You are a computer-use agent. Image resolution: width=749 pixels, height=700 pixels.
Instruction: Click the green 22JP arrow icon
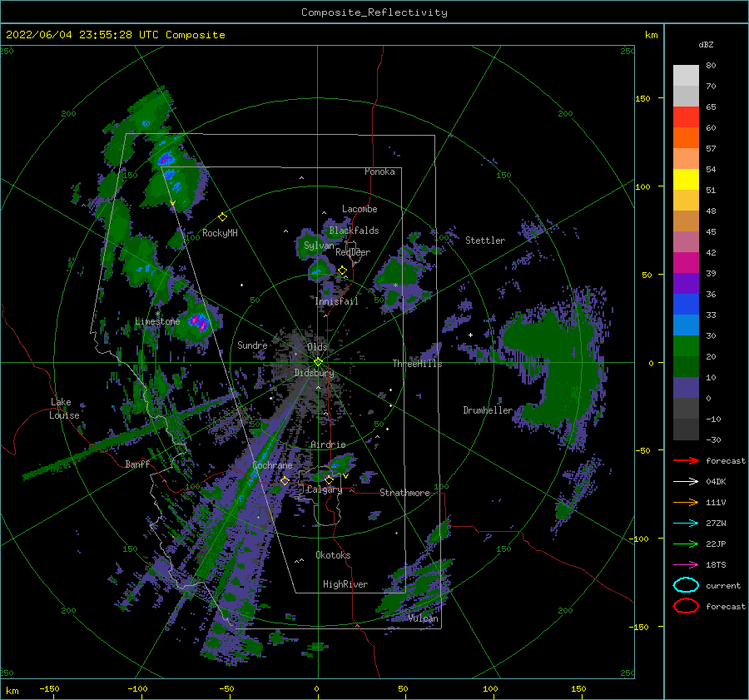pyautogui.click(x=686, y=544)
